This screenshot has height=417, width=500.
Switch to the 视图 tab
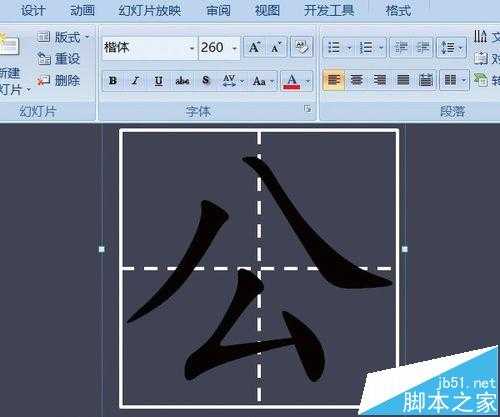pos(267,10)
